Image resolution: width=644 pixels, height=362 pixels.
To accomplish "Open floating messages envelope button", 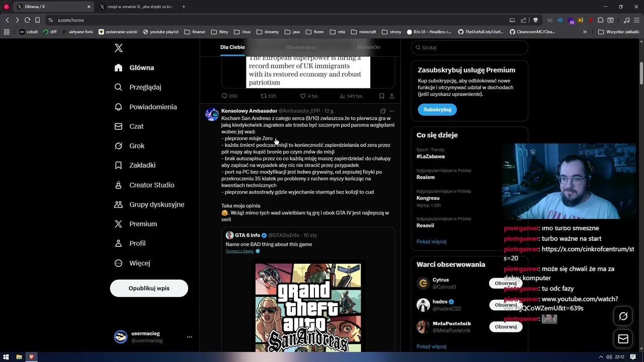I will click(623, 339).
